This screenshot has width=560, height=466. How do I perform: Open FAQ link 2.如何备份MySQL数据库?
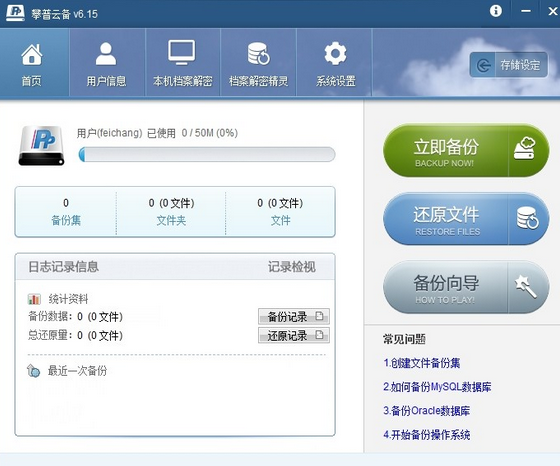(437, 387)
